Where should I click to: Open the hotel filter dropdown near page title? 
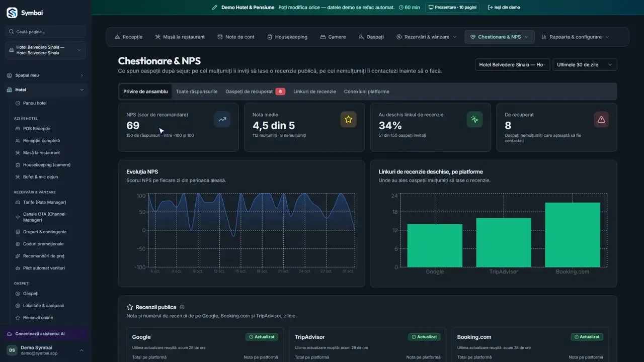coord(512,65)
